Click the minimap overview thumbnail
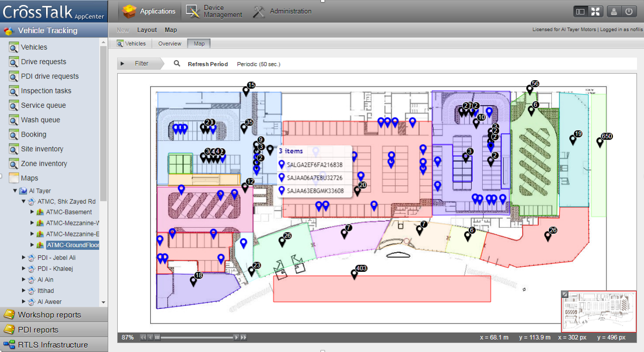 (598, 311)
